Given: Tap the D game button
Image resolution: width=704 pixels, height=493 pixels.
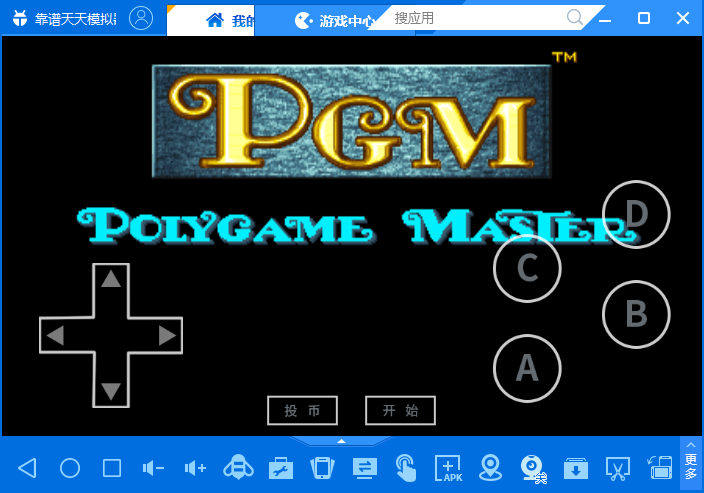Looking at the screenshot, I should pos(636,214).
